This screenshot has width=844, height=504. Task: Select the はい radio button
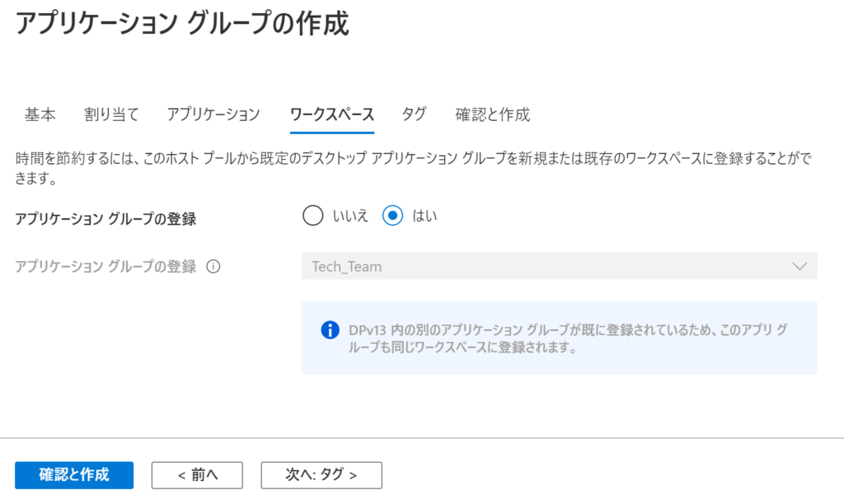392,216
